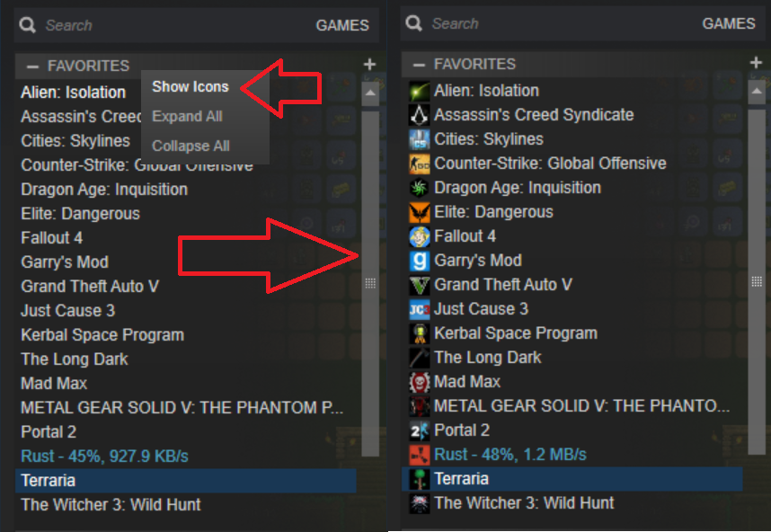Viewport: 771px width, 532px height.
Task: Click the left panel Search field
Action: [162, 25]
